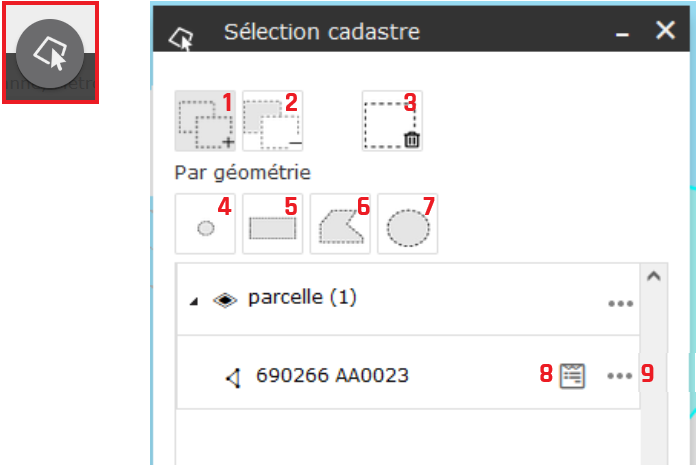Clear the selection with trash icon

click(x=392, y=121)
